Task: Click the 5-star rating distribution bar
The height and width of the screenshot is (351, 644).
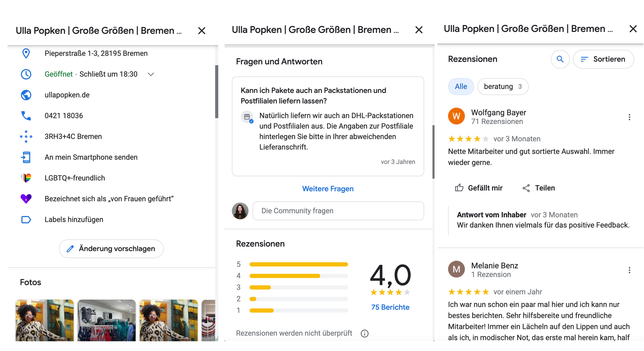Action: tap(299, 264)
